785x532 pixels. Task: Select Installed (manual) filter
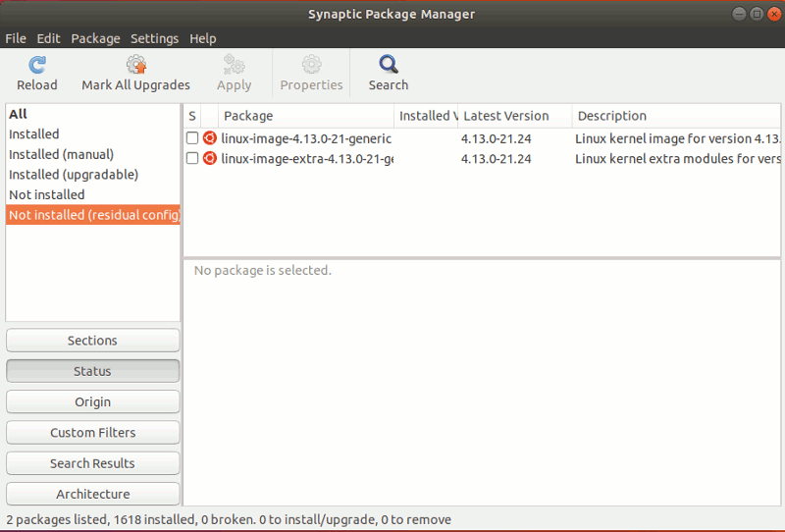click(x=92, y=154)
